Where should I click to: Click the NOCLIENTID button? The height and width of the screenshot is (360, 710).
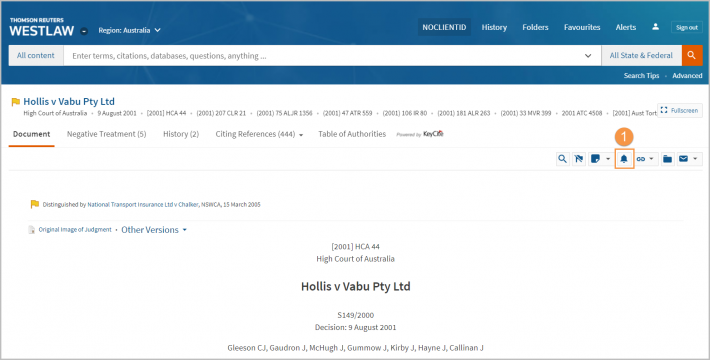[444, 27]
